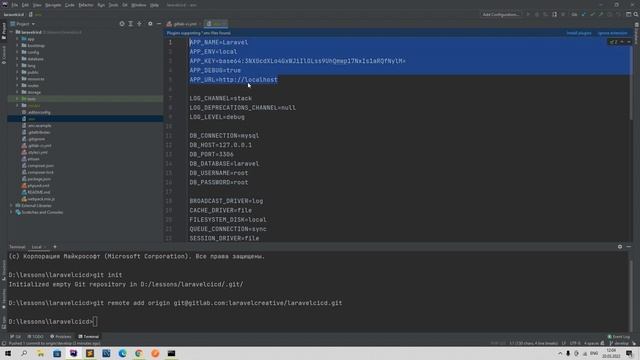Open Windows Start menu

point(8,353)
